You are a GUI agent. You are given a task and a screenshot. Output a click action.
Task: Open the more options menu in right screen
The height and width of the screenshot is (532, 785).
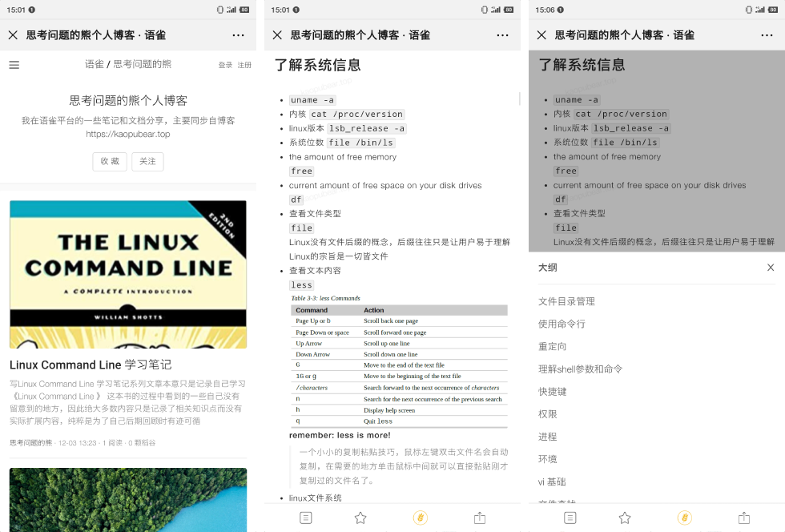coord(767,35)
